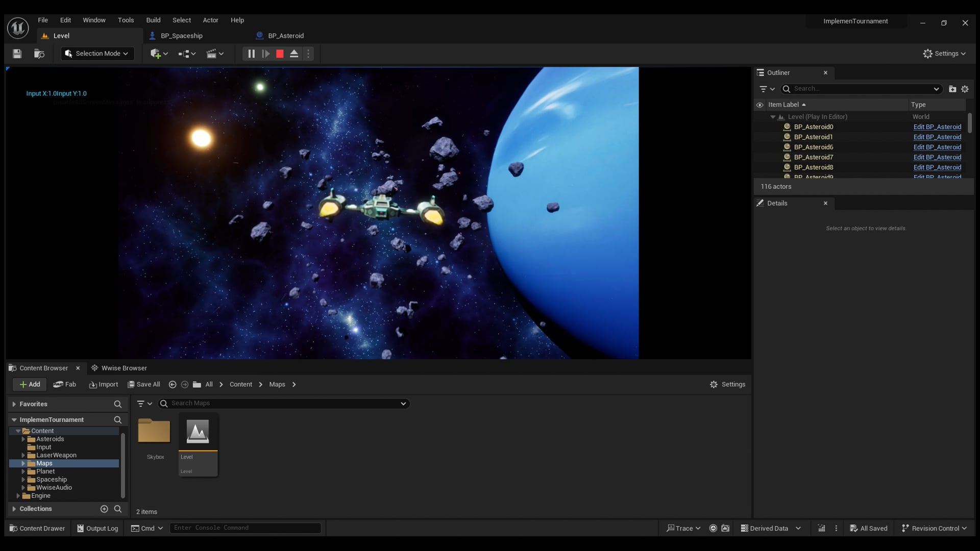This screenshot has height=551, width=980.
Task: Stop the play session with red square
Action: [x=280, y=54]
